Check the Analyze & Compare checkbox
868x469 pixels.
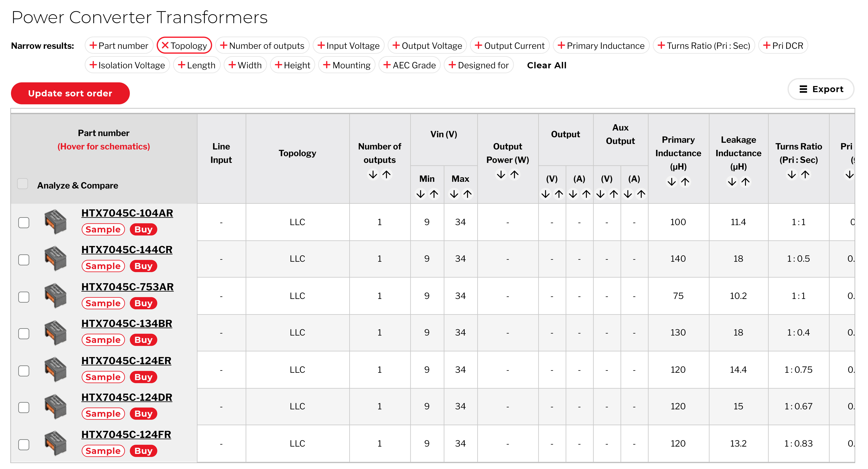coord(23,184)
